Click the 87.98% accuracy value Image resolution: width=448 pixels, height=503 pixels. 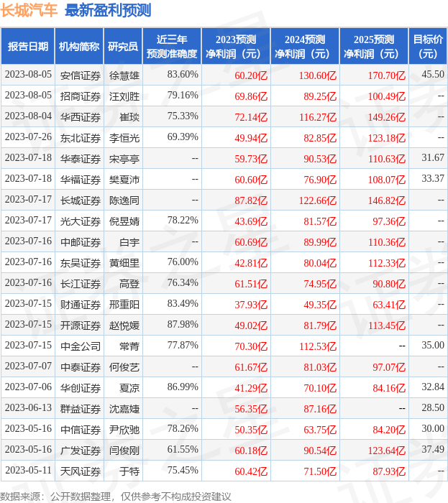pyautogui.click(x=183, y=324)
